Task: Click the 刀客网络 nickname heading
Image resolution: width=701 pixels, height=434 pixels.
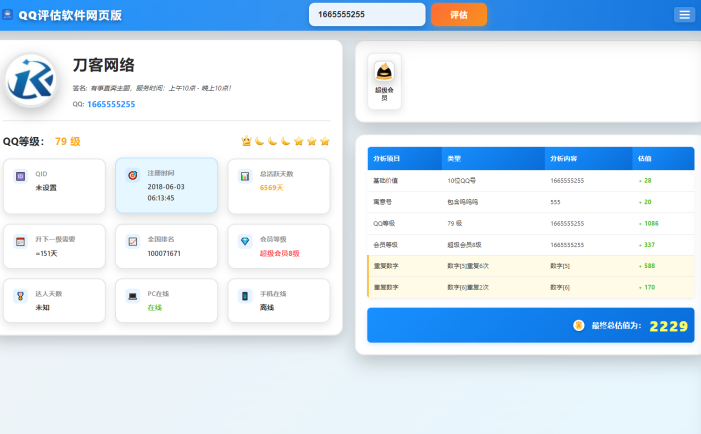Action: 103,65
